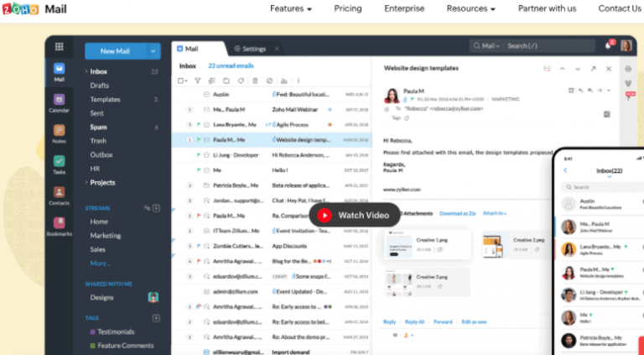644x355 pixels.
Task: Open more email actions dropdown in header
Action: tap(609, 91)
